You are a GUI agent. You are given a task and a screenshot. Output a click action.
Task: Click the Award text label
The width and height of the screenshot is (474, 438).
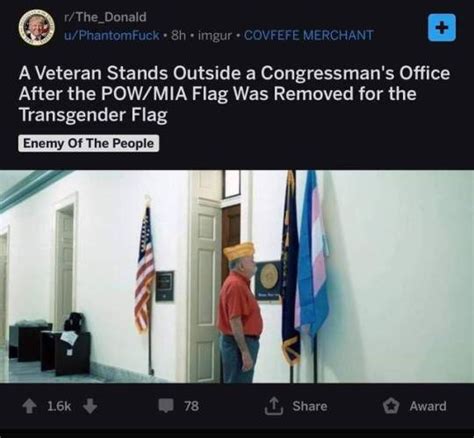coord(428,406)
